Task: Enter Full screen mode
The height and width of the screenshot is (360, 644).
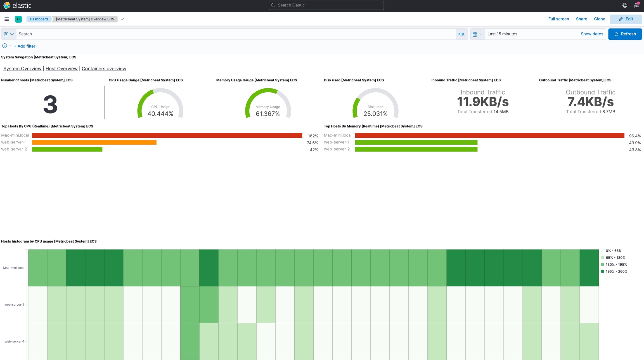Action: [558, 19]
